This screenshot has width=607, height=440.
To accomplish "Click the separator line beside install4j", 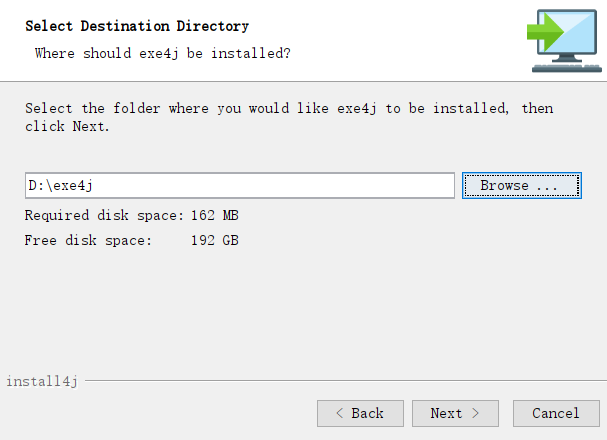I will click(x=340, y=381).
